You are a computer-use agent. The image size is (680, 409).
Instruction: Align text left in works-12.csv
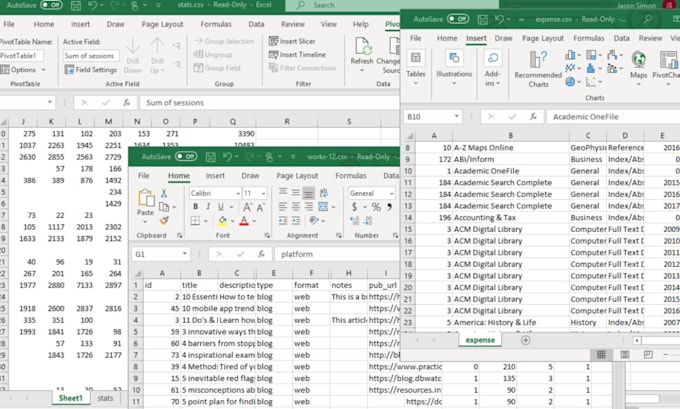click(x=283, y=207)
